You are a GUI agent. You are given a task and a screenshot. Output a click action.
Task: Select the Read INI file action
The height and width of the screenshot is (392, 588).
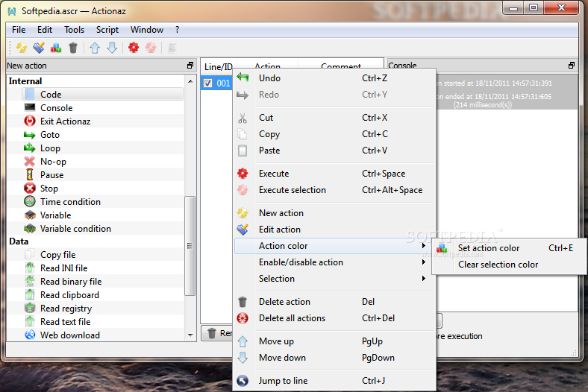click(x=102, y=268)
